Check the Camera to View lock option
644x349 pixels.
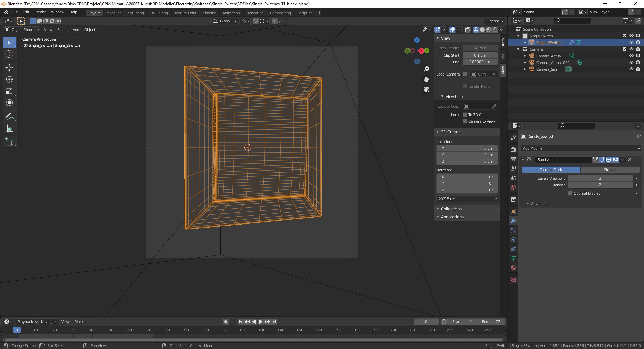pyautogui.click(x=465, y=121)
